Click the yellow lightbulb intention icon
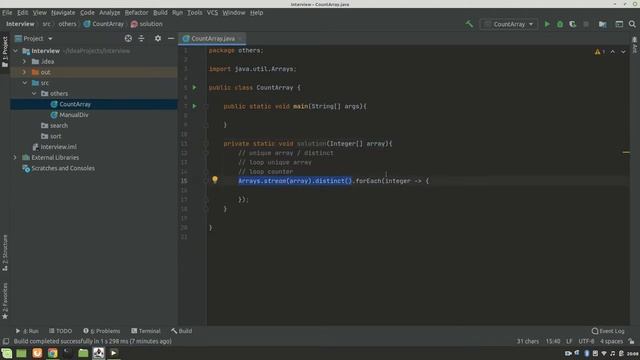Image resolution: width=640 pixels, height=360 pixels. click(x=215, y=180)
